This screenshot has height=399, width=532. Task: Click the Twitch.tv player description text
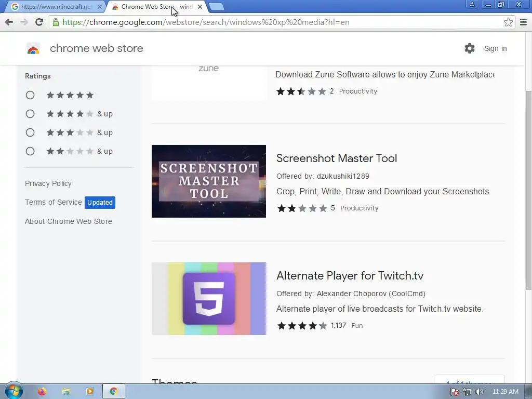click(380, 309)
